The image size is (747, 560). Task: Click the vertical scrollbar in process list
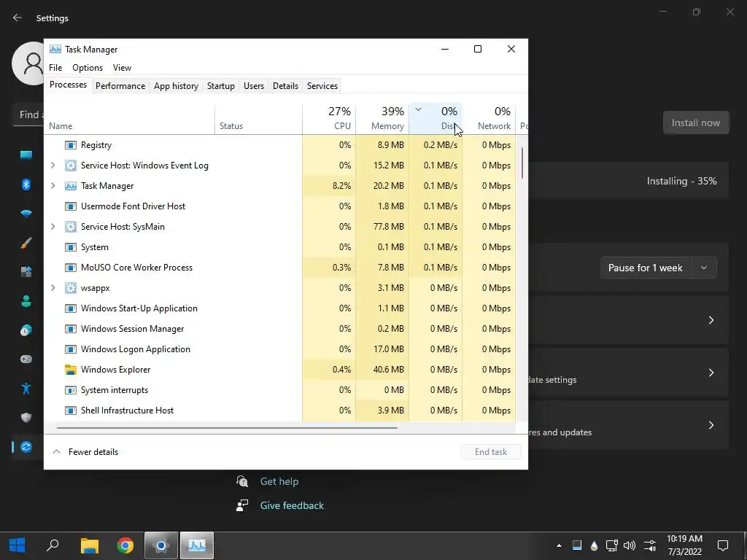(522, 163)
